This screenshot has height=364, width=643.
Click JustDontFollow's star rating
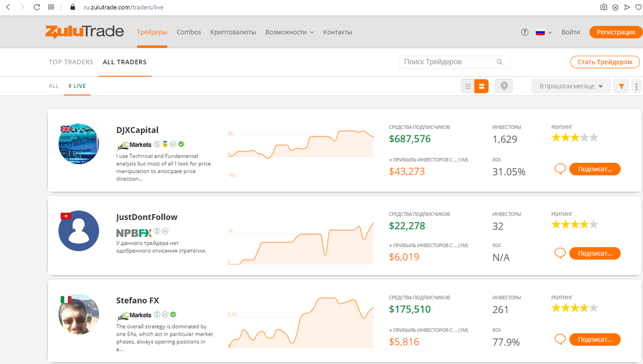pyautogui.click(x=574, y=224)
